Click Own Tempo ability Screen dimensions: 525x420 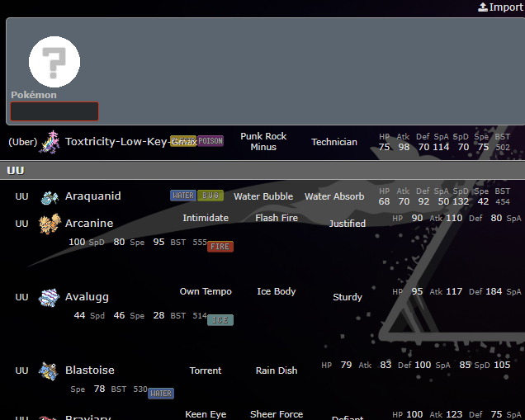point(206,291)
